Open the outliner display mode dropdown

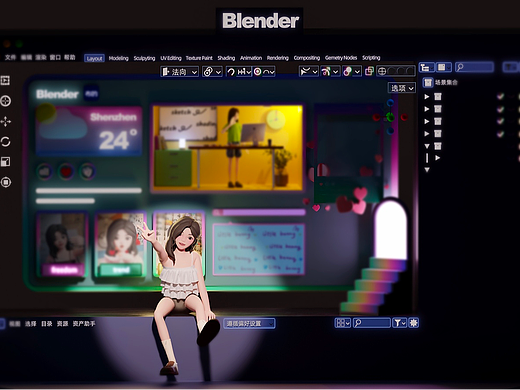[x=426, y=68]
